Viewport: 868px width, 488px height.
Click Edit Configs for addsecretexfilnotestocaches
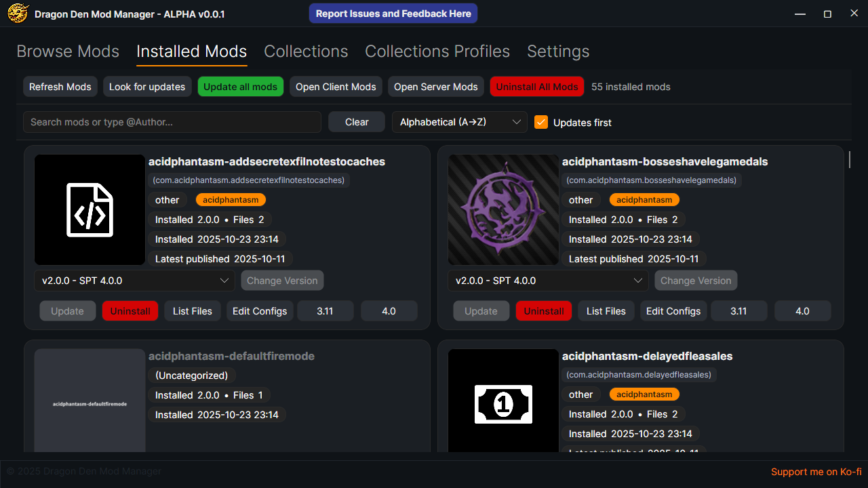[260, 311]
